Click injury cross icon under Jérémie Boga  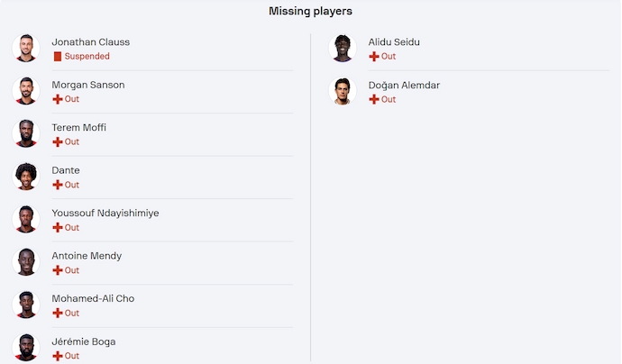point(58,356)
